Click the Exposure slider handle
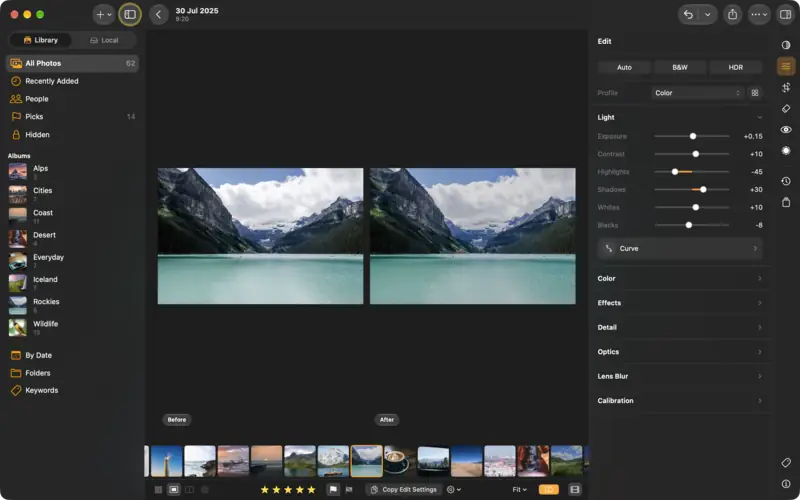The height and width of the screenshot is (500, 800). point(693,136)
